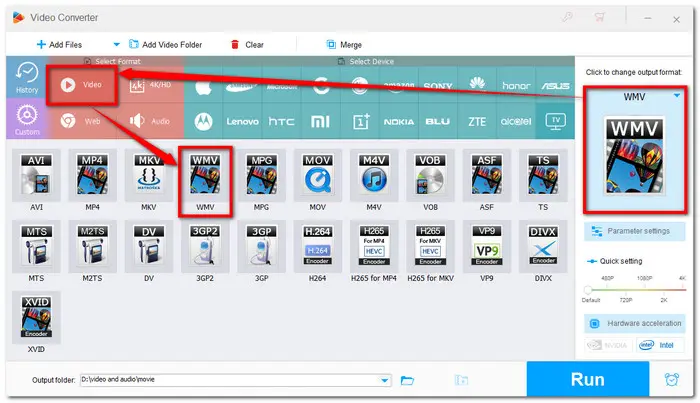700x403 pixels.
Task: Pick the M4V format icon
Action: (374, 175)
